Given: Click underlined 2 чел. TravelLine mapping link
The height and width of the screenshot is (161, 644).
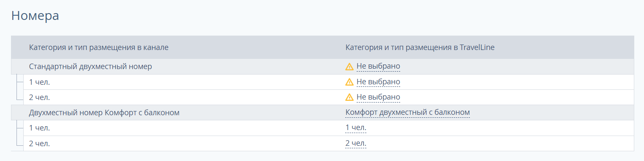Looking at the screenshot, I should click(356, 144).
